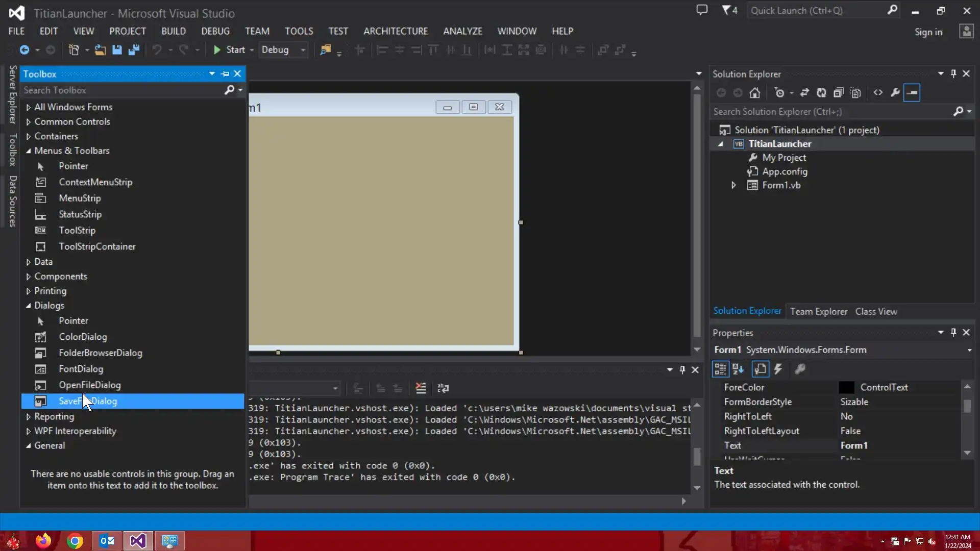
Task: Click the Search Toolbox input field
Action: 122,90
